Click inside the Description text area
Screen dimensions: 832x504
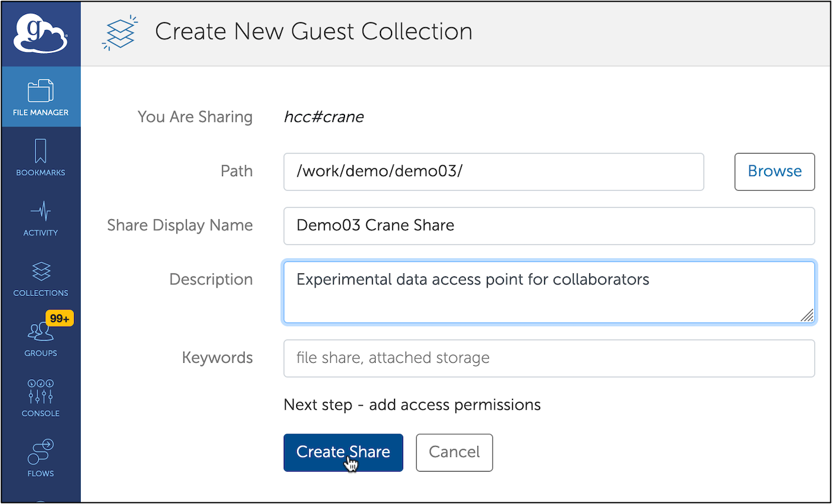point(549,292)
